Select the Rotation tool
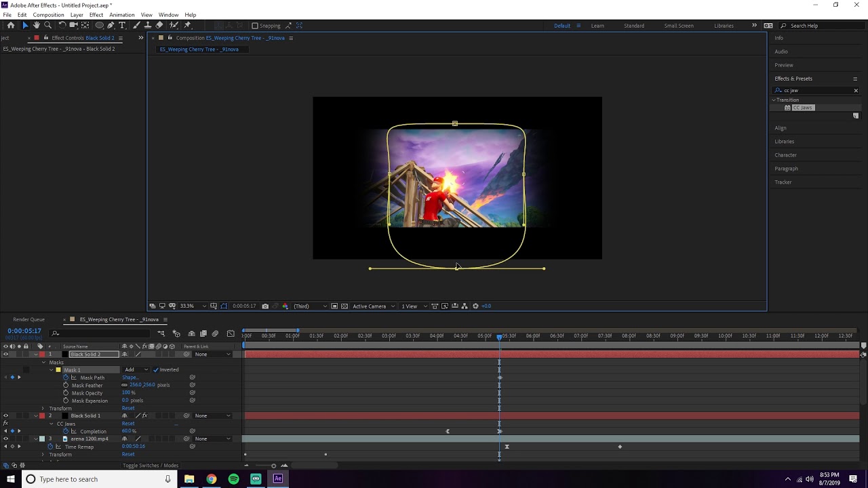The width and height of the screenshot is (868, 488). click(62, 26)
